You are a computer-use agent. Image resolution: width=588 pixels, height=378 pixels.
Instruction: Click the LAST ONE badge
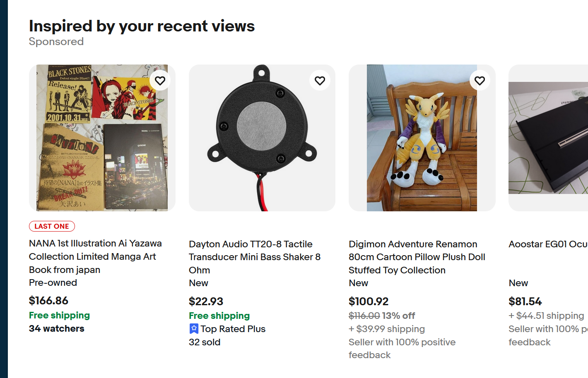[x=52, y=226]
